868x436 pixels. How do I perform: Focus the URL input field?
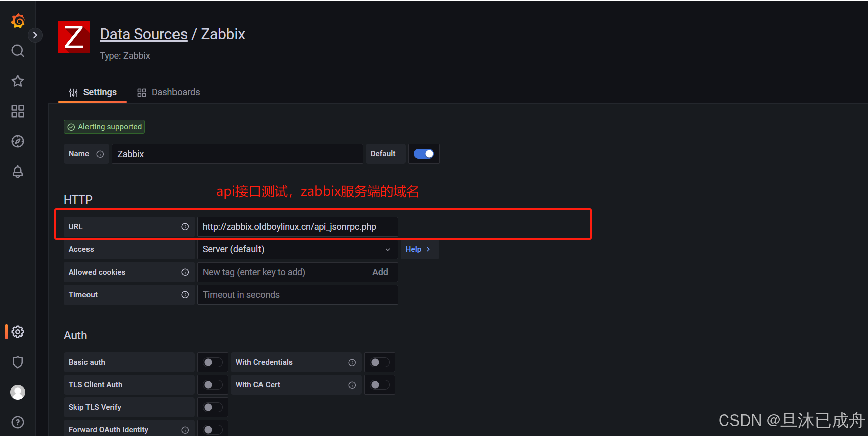pos(297,227)
